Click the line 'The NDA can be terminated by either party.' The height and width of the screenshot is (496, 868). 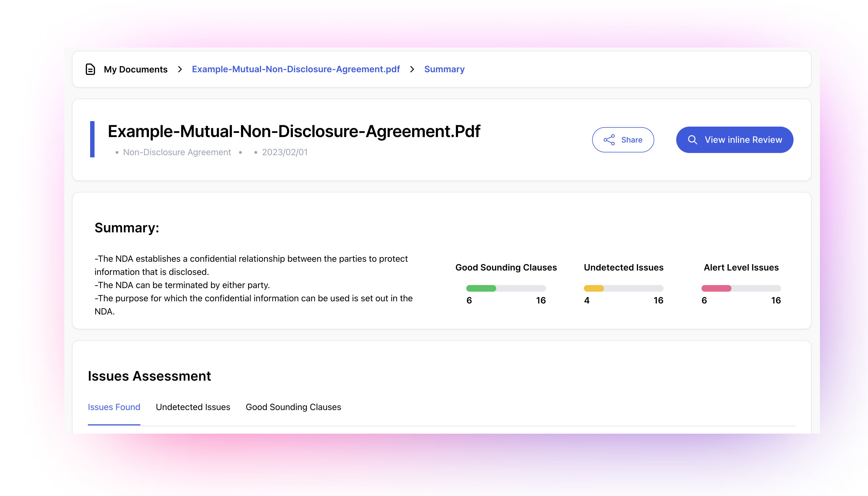tap(182, 285)
